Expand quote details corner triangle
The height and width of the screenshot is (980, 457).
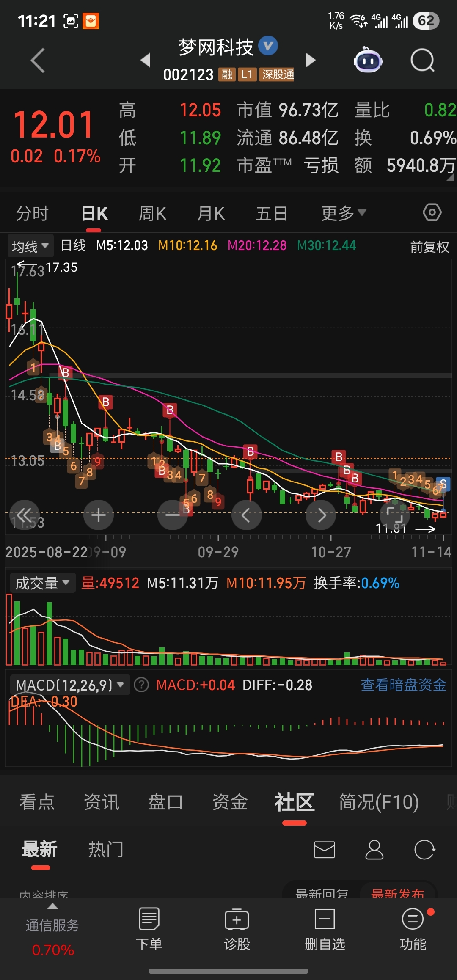pos(450,178)
